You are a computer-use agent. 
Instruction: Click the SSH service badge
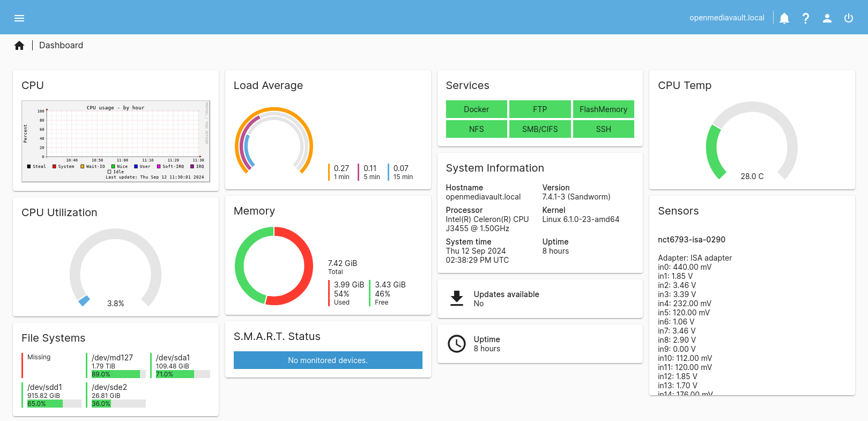click(603, 129)
